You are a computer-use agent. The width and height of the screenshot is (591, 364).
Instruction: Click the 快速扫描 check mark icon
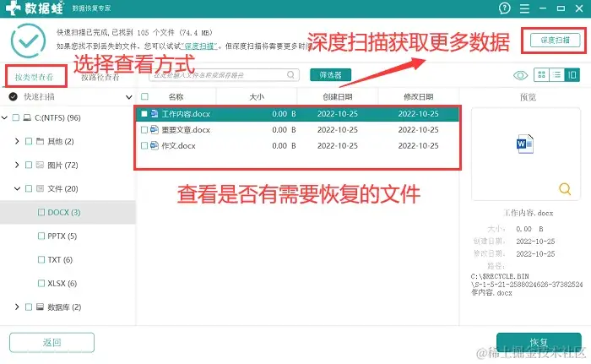(x=14, y=97)
